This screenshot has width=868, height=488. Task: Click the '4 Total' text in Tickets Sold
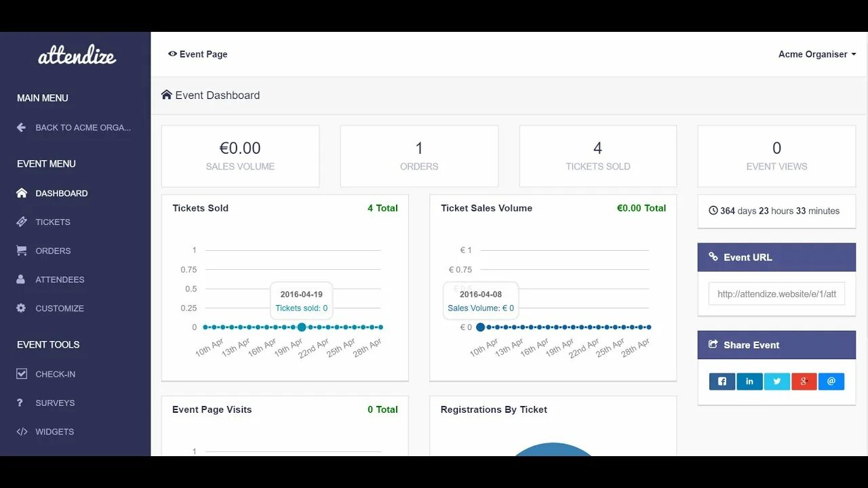(x=382, y=208)
